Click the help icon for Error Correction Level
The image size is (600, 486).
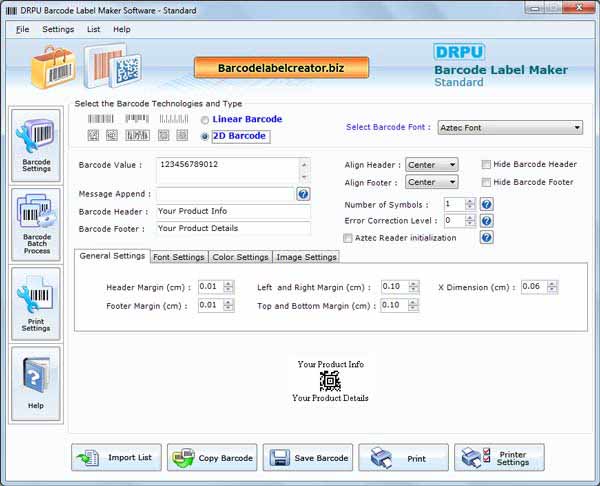tap(486, 221)
